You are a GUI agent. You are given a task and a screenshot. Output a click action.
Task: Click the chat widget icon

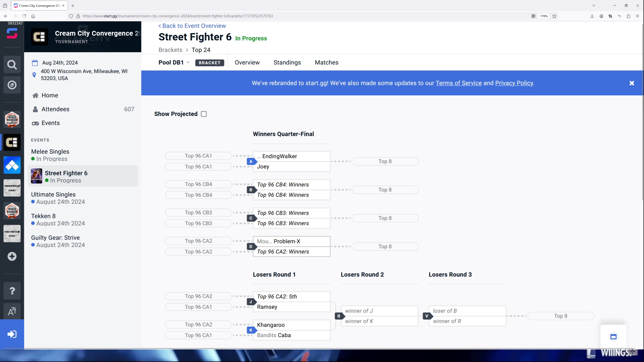click(x=613, y=337)
